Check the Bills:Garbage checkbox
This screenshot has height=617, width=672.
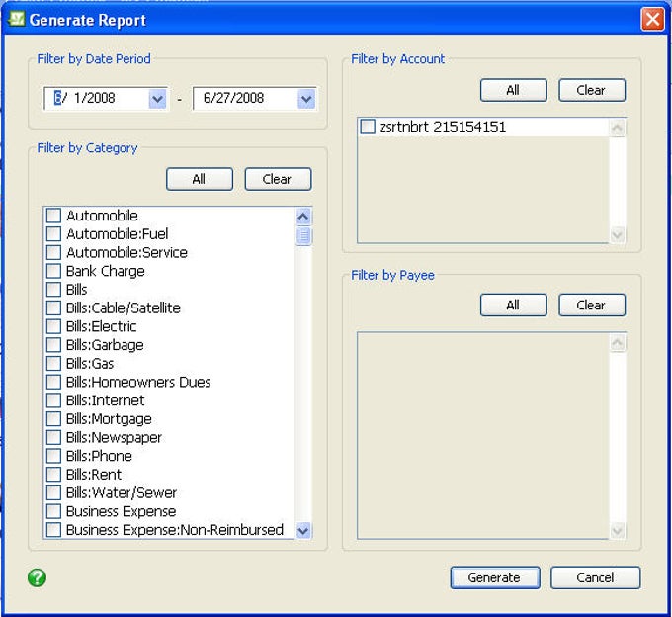click(x=53, y=345)
